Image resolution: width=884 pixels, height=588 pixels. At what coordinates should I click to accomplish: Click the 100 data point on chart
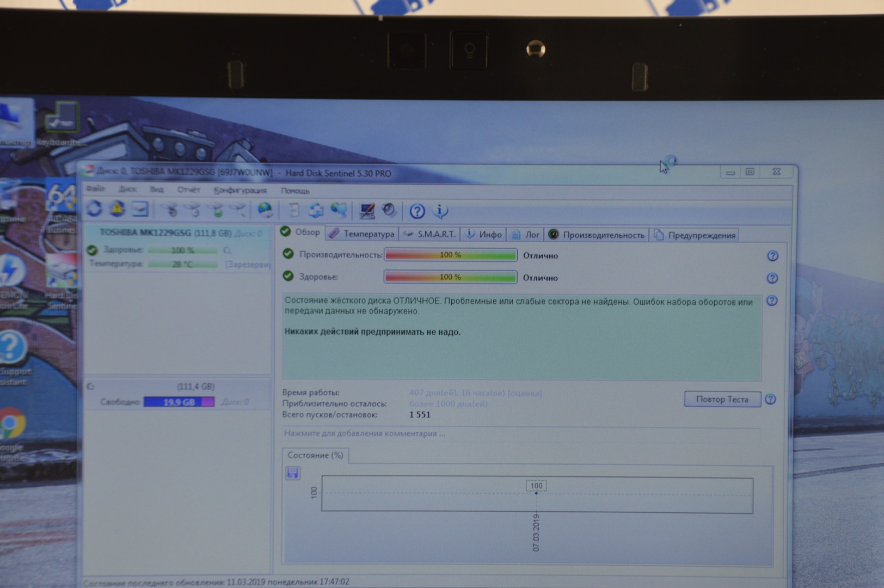(x=536, y=493)
